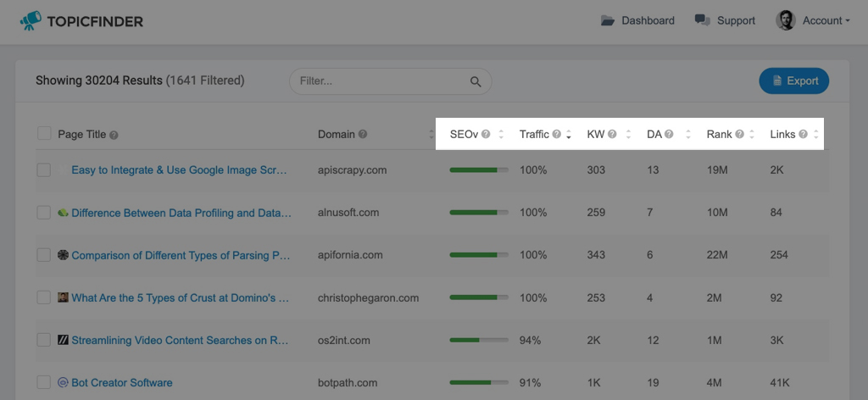
Task: Open the Support navigation item
Action: coord(726,20)
